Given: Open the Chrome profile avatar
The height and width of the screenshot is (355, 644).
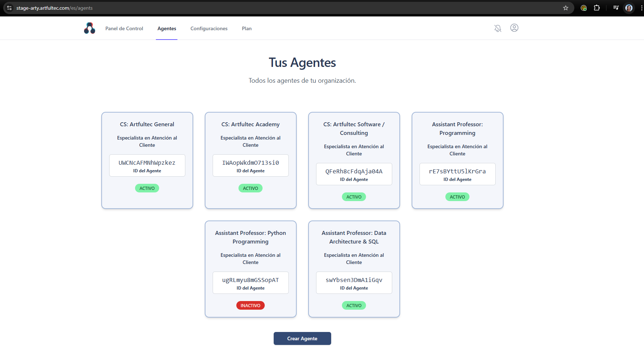Looking at the screenshot, I should coord(629,8).
